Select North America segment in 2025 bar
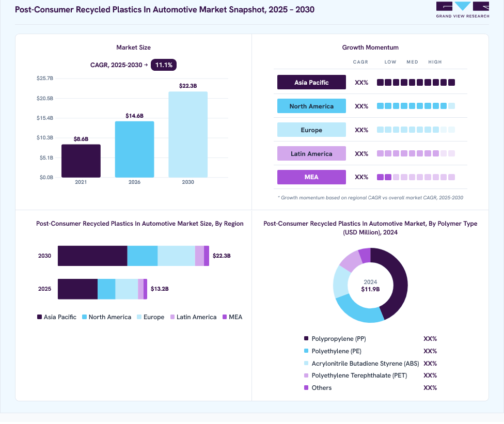Viewport: 504px width, 424px height. point(106,289)
